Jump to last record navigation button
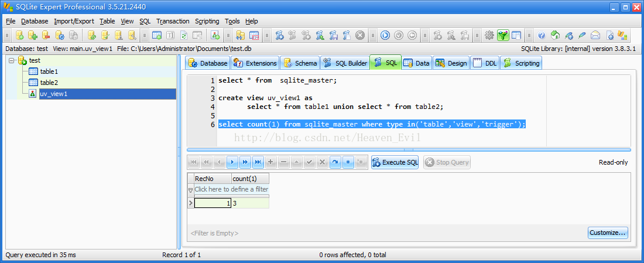This screenshot has height=263, width=644. pos(258,162)
